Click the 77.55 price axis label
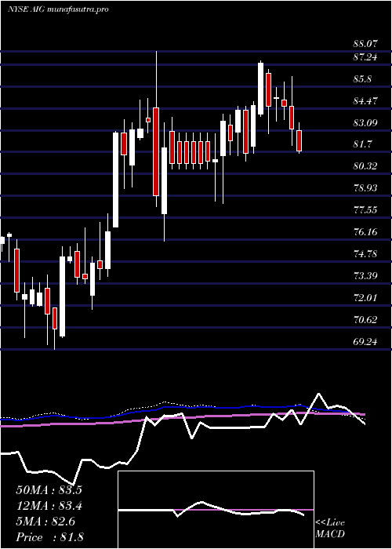Screen dimensions: 392x549 (x=365, y=210)
